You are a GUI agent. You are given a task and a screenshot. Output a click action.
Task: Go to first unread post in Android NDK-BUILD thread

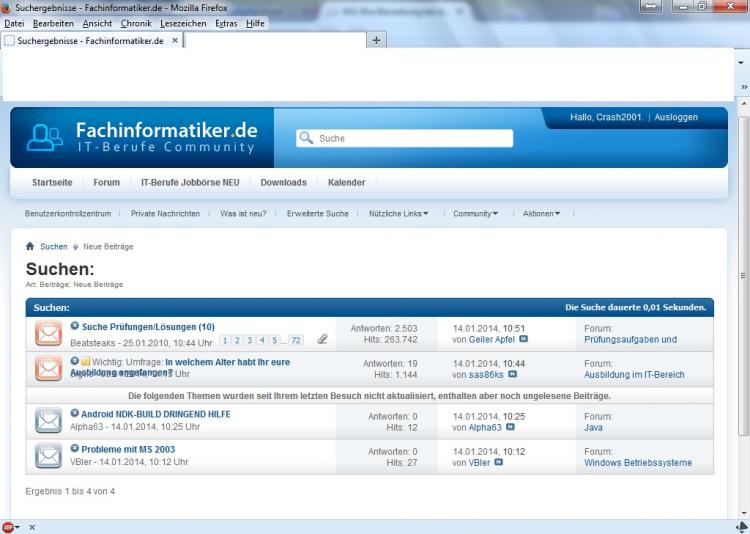pyautogui.click(x=75, y=413)
